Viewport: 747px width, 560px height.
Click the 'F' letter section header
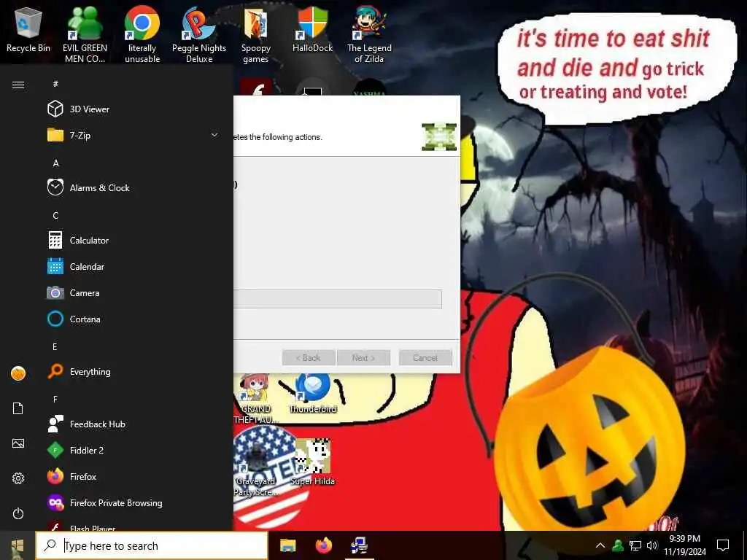[55, 399]
